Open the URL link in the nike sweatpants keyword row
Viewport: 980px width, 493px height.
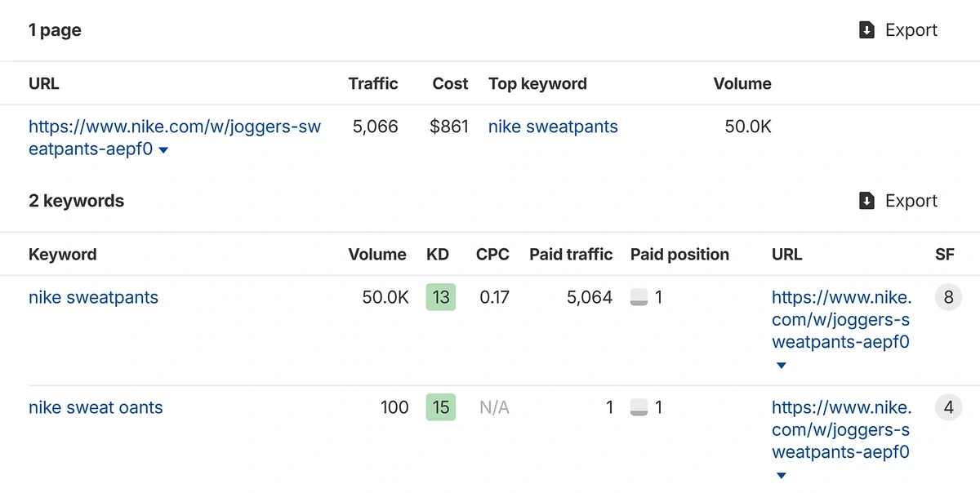tap(841, 320)
